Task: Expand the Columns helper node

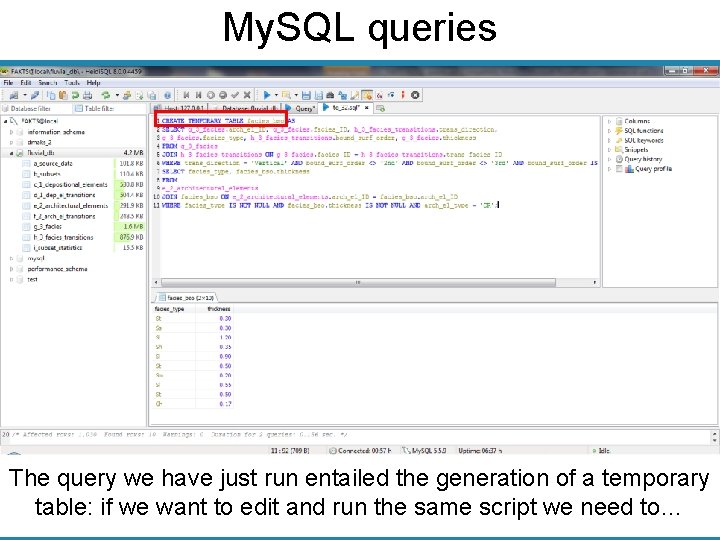Action: [x=609, y=121]
